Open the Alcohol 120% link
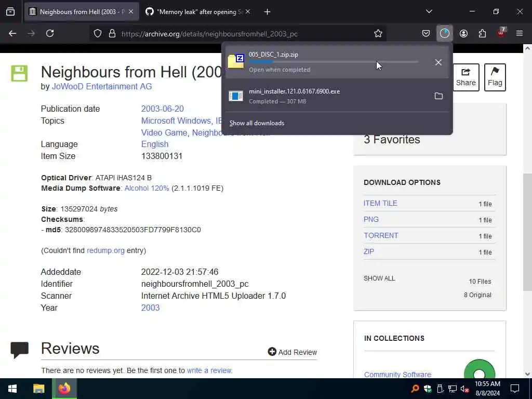The image size is (532, 399). (147, 188)
